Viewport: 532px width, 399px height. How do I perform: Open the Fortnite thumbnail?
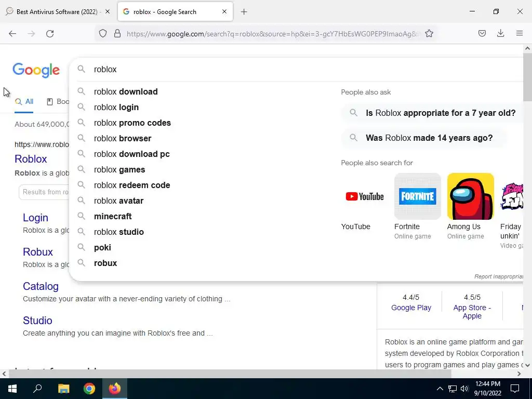click(x=417, y=196)
